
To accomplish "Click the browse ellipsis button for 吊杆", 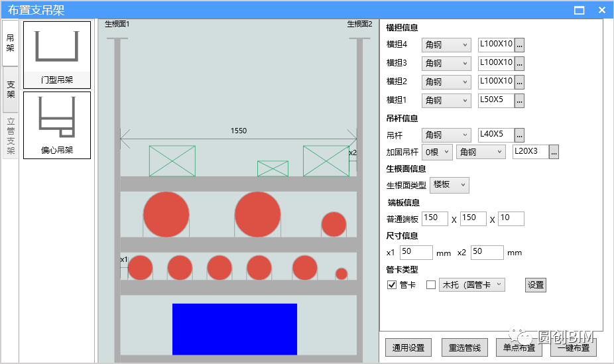I will 519,135.
